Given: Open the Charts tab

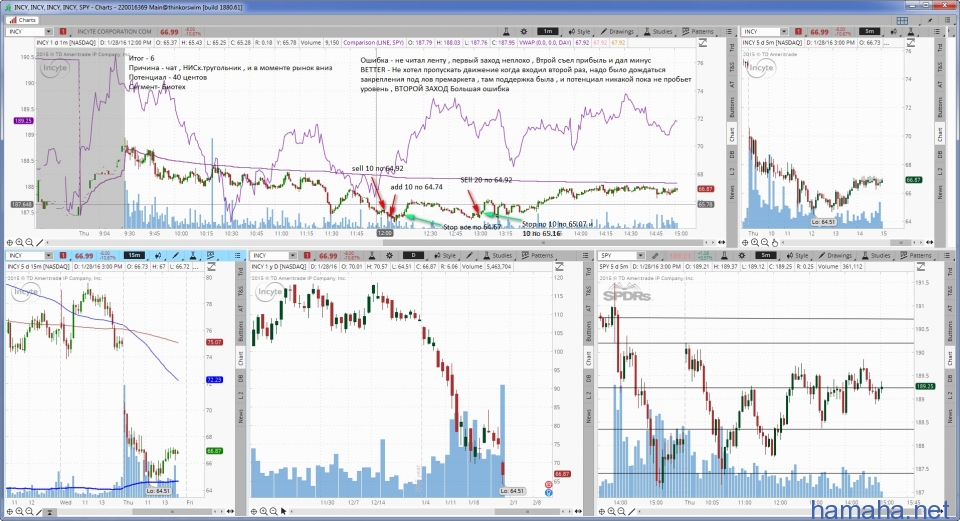Looking at the screenshot, I should tap(23, 20).
